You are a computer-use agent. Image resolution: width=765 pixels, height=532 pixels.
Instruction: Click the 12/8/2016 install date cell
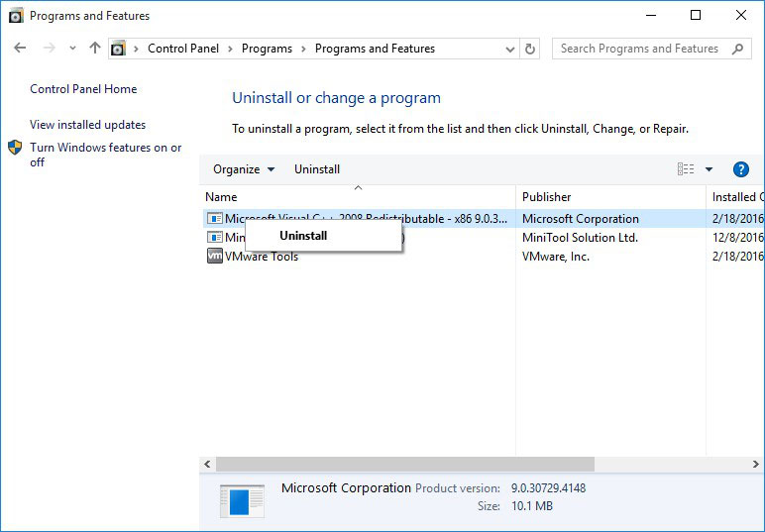(737, 238)
